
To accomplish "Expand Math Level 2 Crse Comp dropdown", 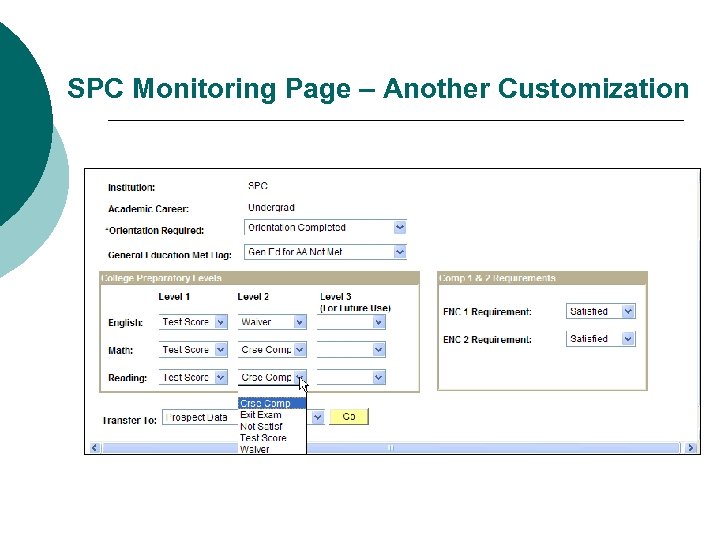I will click(272, 349).
